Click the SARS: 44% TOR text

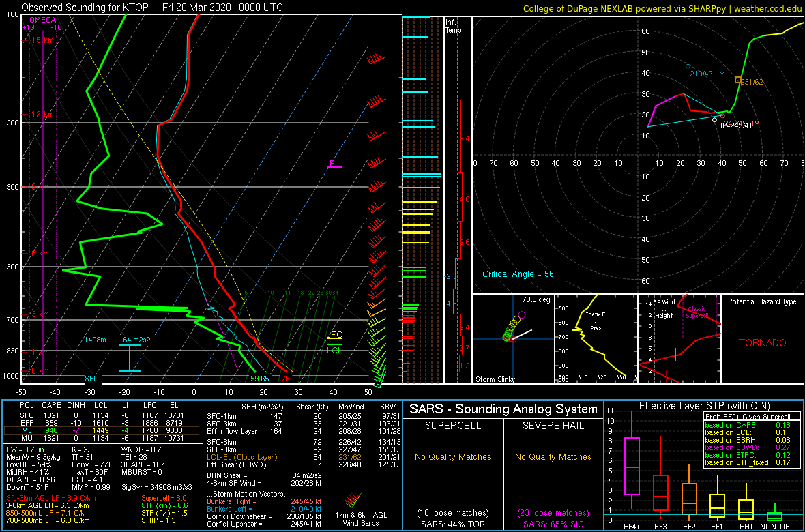[453, 524]
